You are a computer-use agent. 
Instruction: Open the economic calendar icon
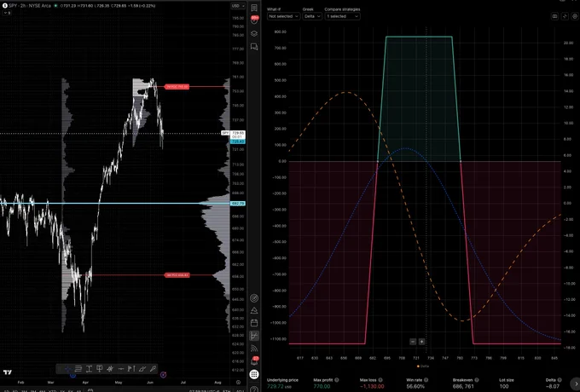click(x=254, y=323)
